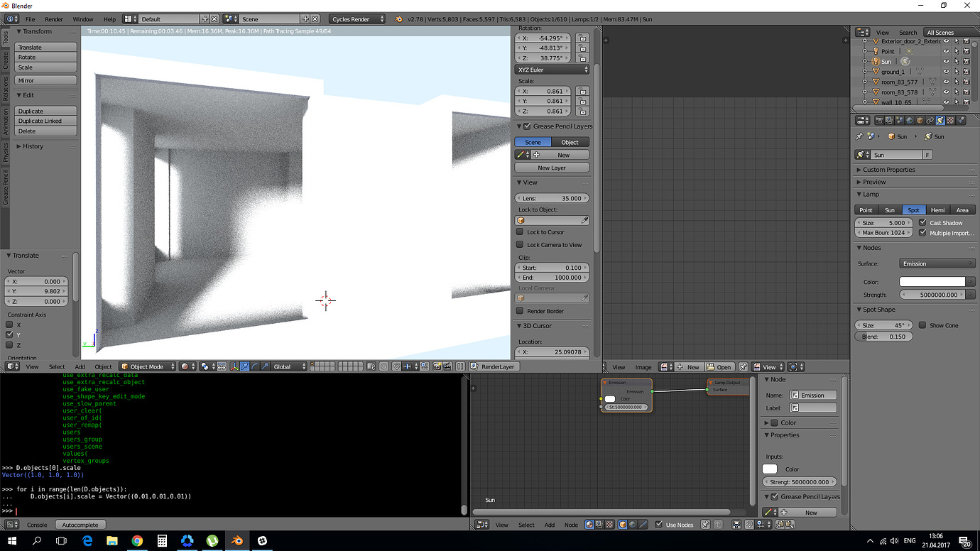The height and width of the screenshot is (551, 980).
Task: Select the Hemi lamp type tab
Action: [938, 210]
